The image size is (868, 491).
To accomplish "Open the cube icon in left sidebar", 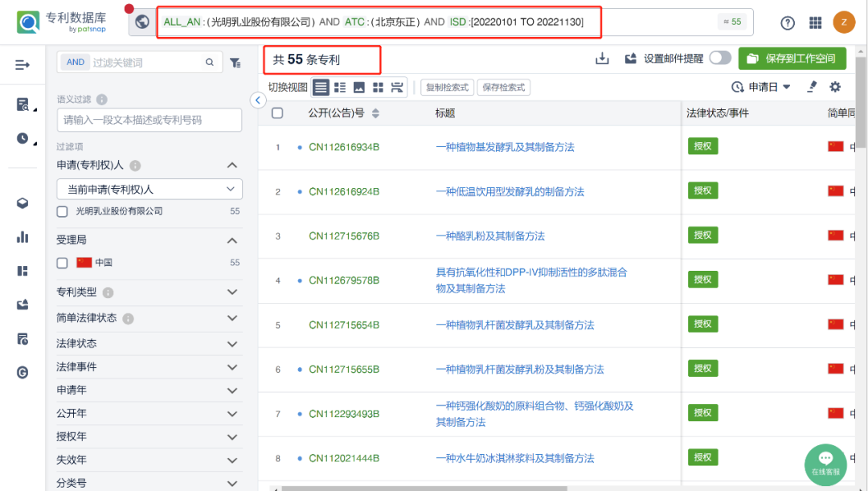I will click(x=23, y=203).
